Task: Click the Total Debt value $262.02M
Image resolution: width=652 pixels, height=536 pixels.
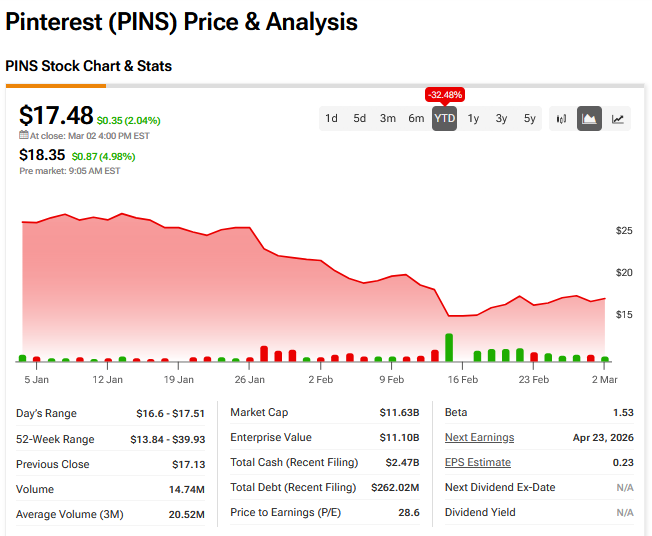Action: pos(395,487)
